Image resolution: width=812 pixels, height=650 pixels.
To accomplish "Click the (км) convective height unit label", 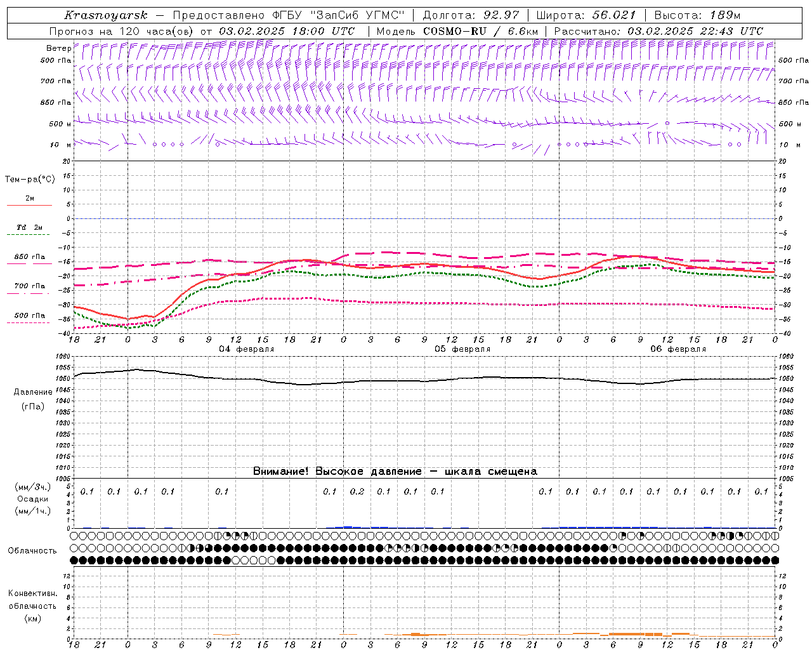I will point(32,618).
